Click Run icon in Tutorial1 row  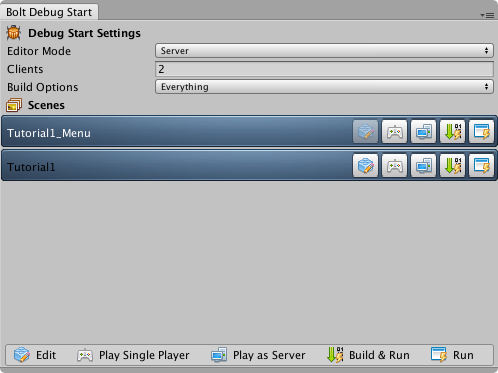point(481,165)
